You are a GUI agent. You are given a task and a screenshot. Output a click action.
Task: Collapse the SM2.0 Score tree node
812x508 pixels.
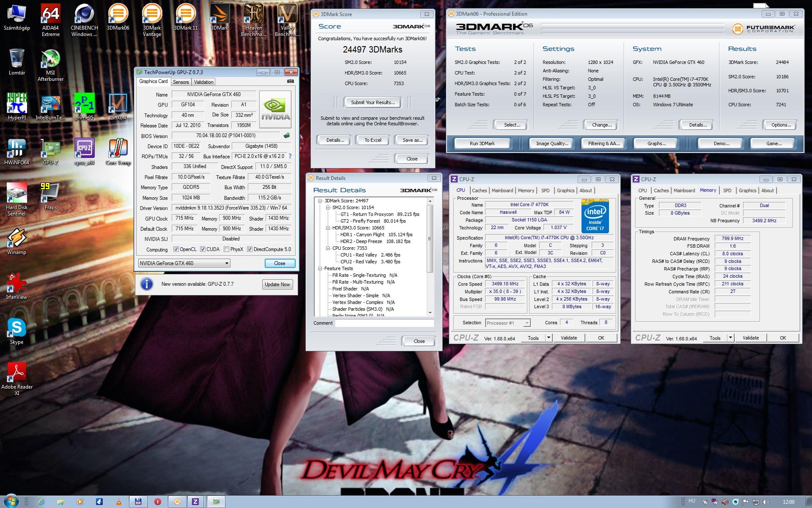click(328, 207)
